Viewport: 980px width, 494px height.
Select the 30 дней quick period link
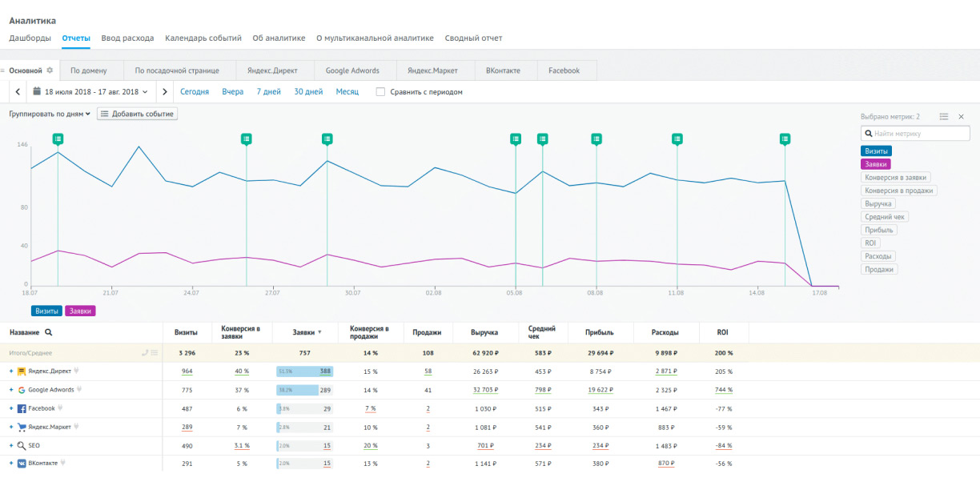308,92
